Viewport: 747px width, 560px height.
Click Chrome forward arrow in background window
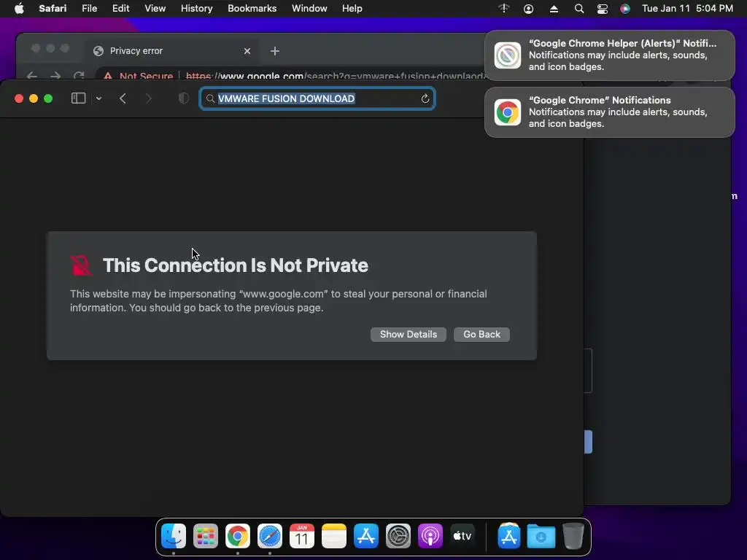click(x=55, y=76)
